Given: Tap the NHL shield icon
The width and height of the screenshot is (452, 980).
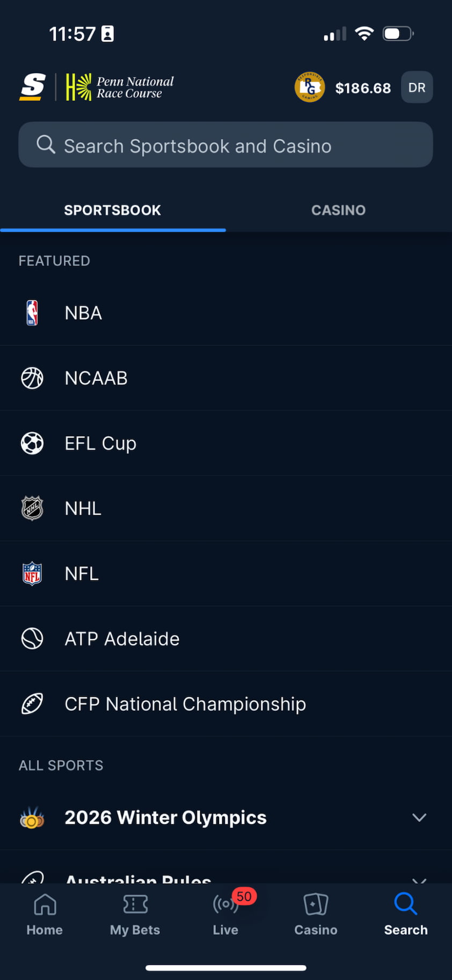Looking at the screenshot, I should (x=32, y=508).
